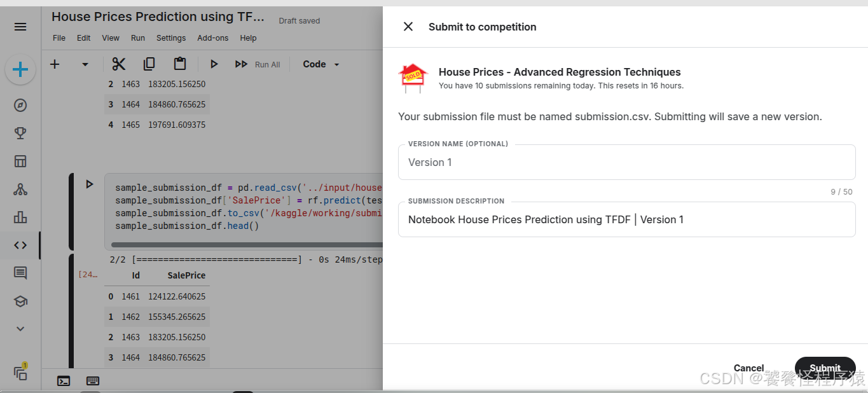Click the Version Name input field
Image resolution: width=868 pixels, height=393 pixels.
(627, 162)
